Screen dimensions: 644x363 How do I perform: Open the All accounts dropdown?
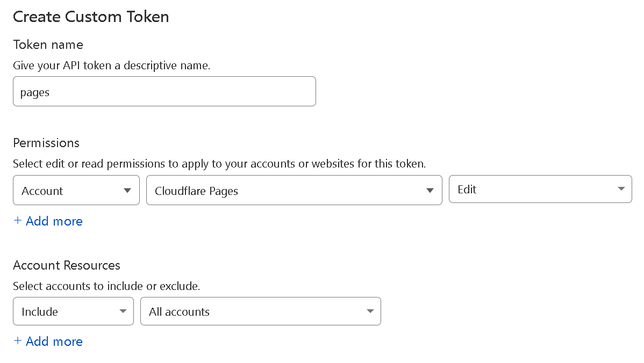260,311
